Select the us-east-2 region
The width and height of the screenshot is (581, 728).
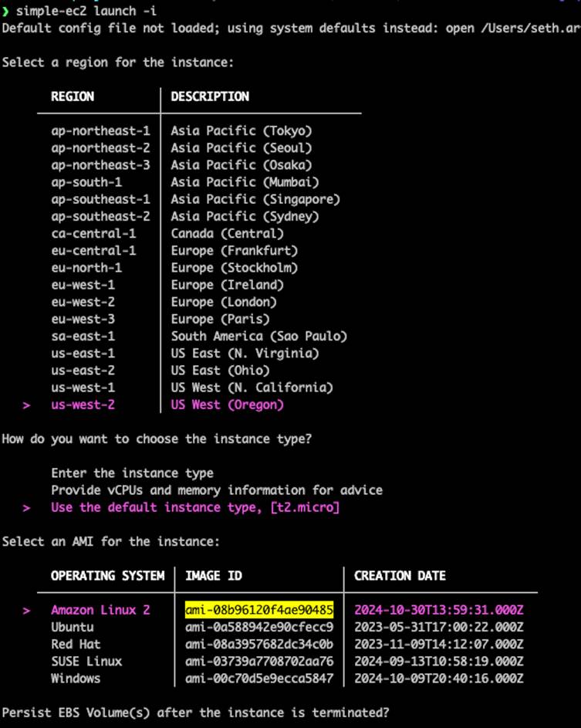[x=83, y=371]
